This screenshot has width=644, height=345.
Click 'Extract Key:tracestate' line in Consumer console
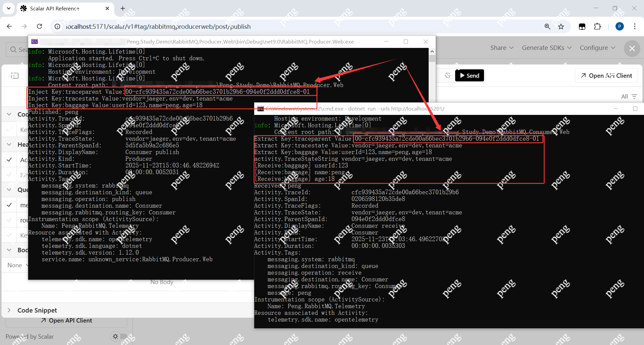[358, 145]
